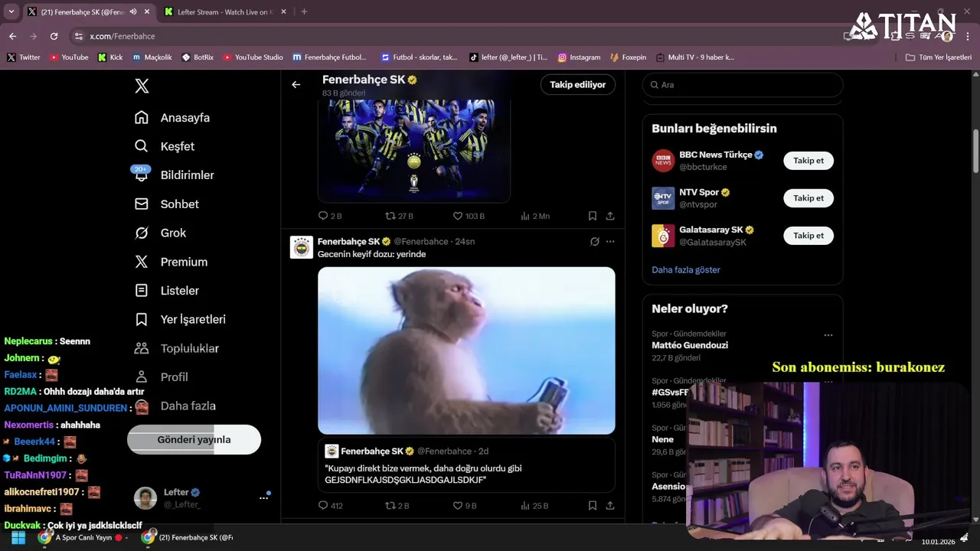
Task: Click Grok icon on monkey post
Action: coord(595,242)
